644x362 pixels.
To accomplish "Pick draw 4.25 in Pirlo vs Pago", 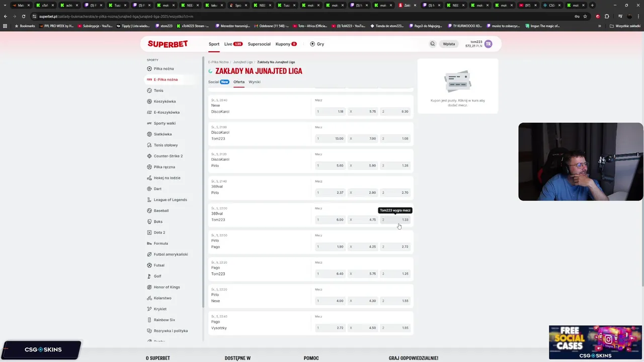I will point(363,247).
